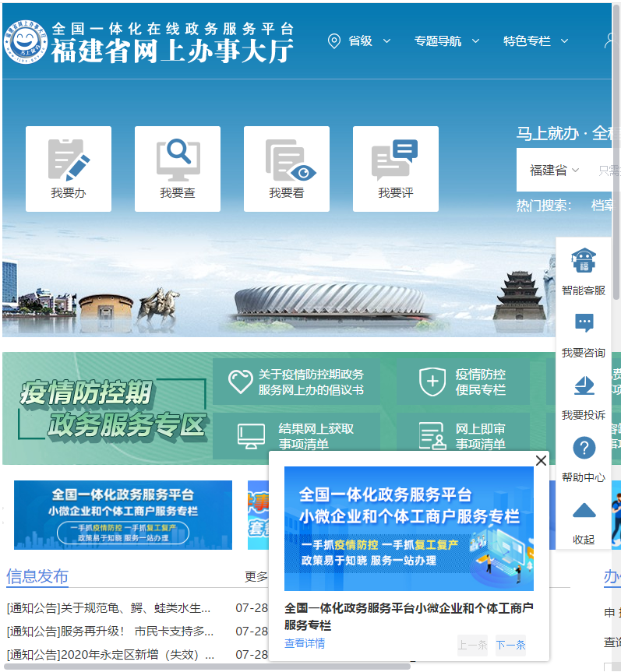Open notice 2020年永定区新增（失效）

(111, 655)
